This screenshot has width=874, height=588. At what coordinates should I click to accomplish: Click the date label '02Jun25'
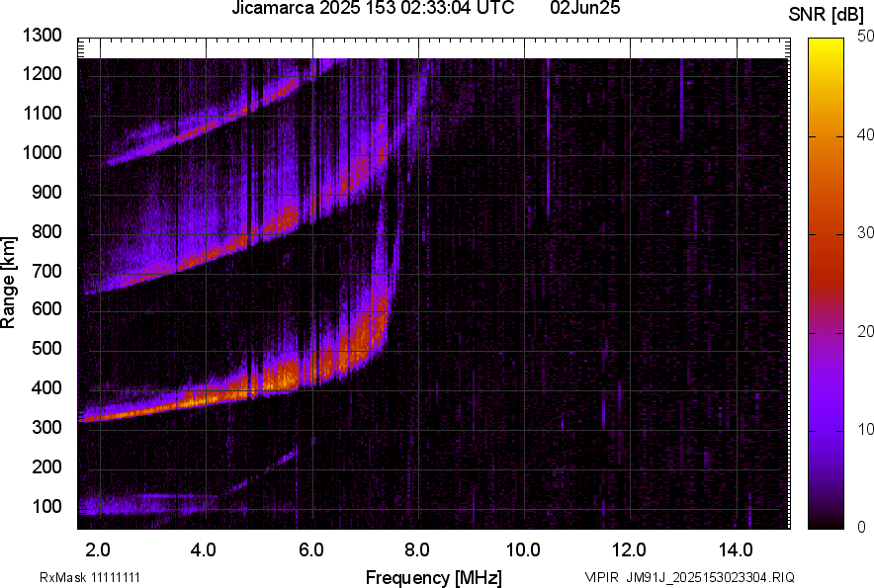tap(584, 8)
